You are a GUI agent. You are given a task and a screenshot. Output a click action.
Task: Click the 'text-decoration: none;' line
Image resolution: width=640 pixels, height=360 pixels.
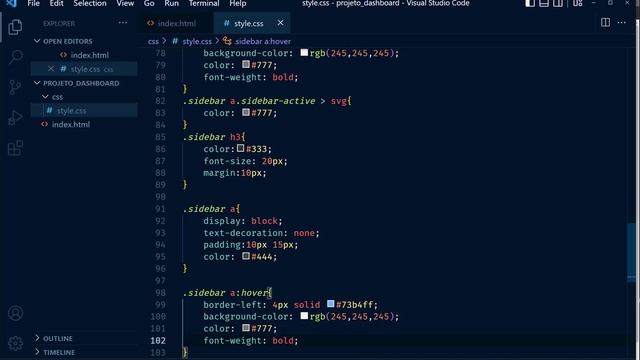point(261,233)
